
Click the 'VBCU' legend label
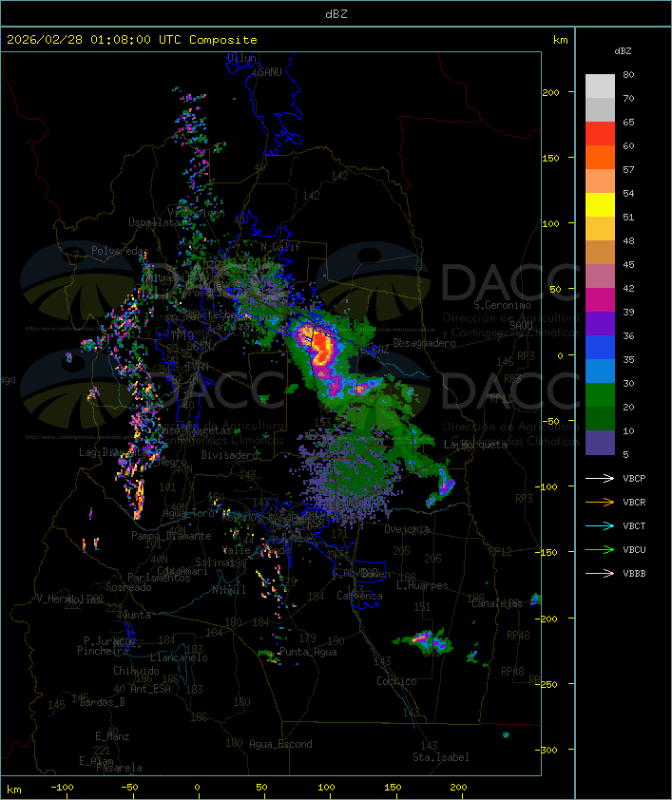click(634, 549)
